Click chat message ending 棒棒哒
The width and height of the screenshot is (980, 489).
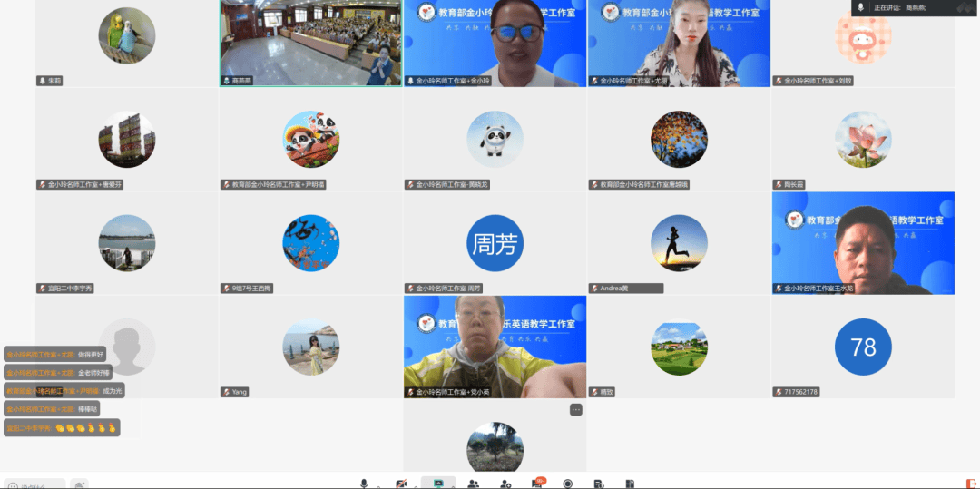(x=52, y=409)
